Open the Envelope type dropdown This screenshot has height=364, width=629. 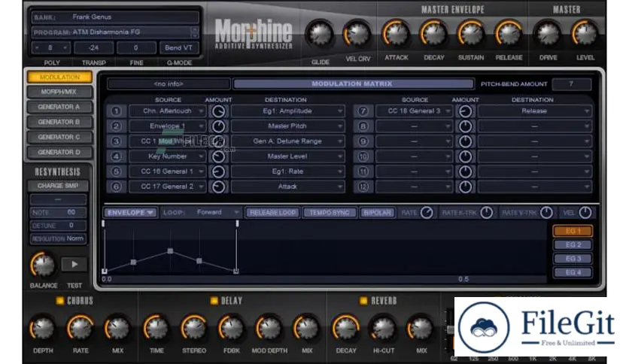point(130,213)
